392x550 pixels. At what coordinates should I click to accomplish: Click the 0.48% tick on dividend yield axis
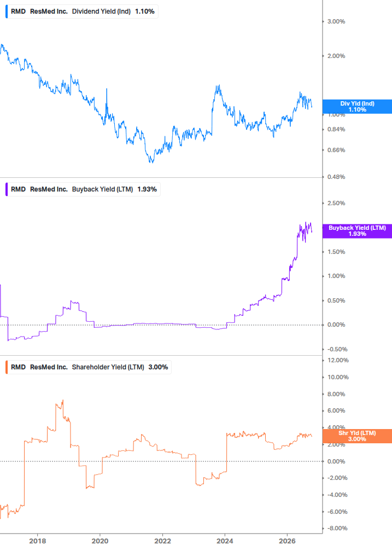pos(336,177)
